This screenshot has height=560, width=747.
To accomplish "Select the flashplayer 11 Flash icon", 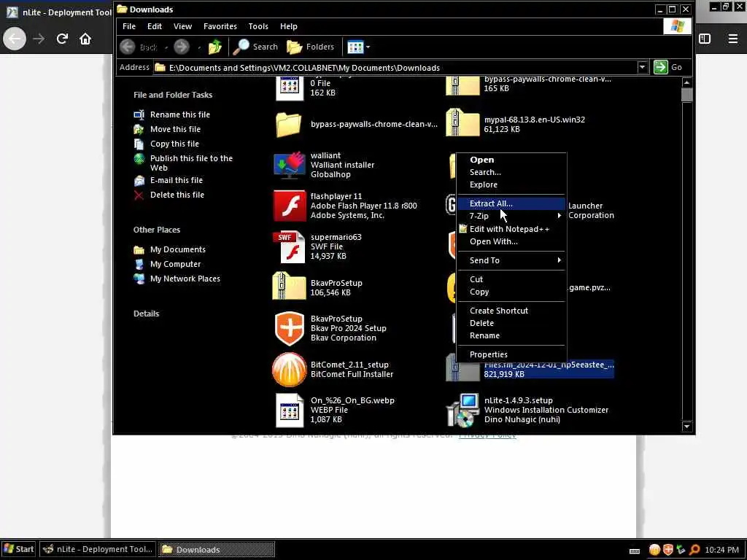I will click(x=290, y=206).
